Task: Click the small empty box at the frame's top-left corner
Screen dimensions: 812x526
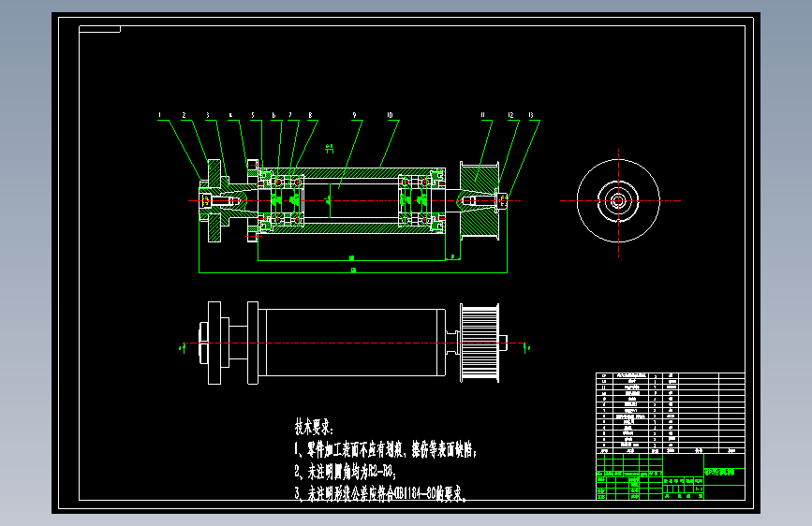Action: tap(99, 29)
